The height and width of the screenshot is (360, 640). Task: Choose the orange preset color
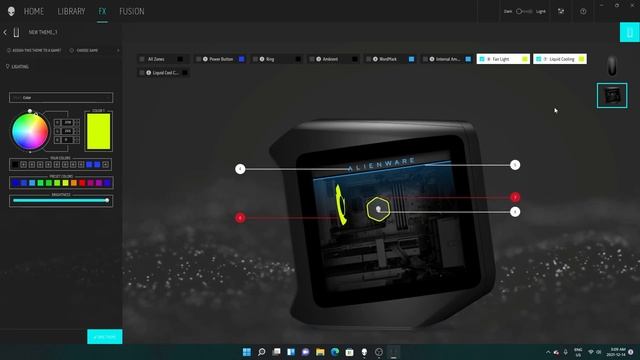click(x=74, y=183)
